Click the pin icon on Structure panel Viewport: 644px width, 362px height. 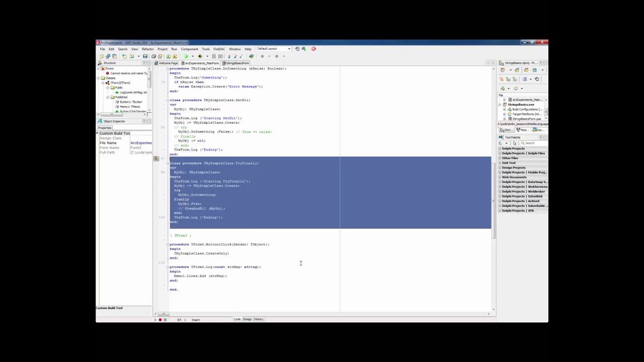[x=144, y=63]
